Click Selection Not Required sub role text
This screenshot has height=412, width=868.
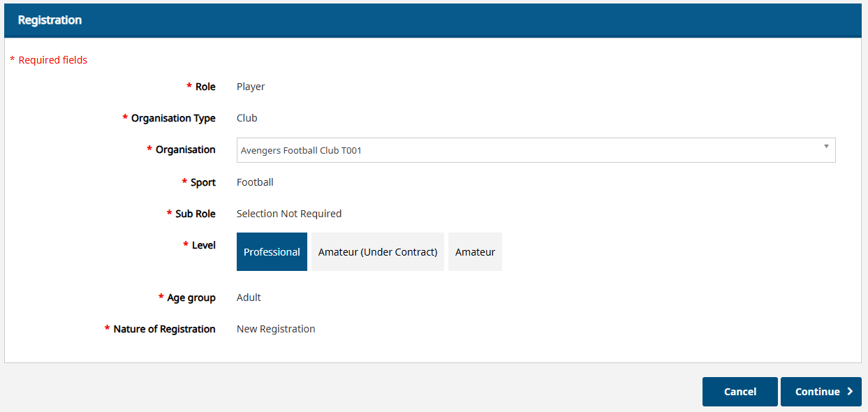coord(289,214)
